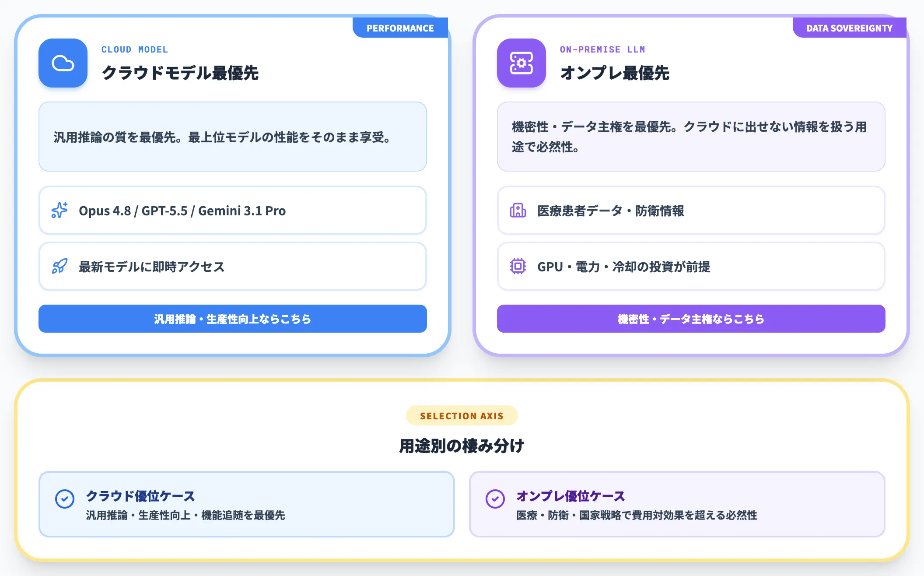Click the 汎用推論の質を最優先 description text

(x=222, y=137)
